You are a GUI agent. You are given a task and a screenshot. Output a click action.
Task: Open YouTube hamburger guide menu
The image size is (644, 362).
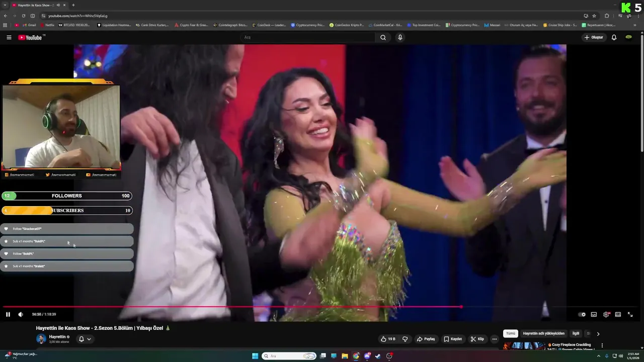[x=9, y=37]
